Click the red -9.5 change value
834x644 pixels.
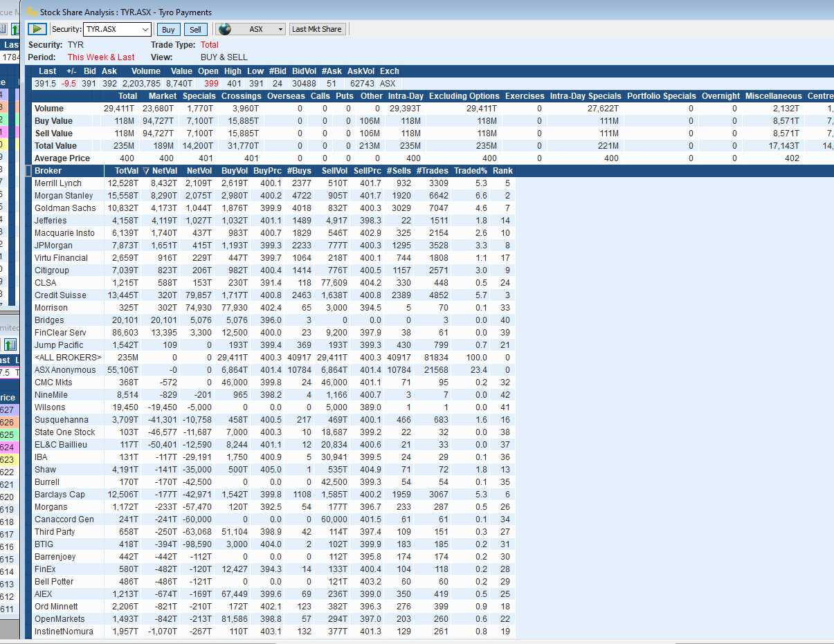(x=69, y=84)
